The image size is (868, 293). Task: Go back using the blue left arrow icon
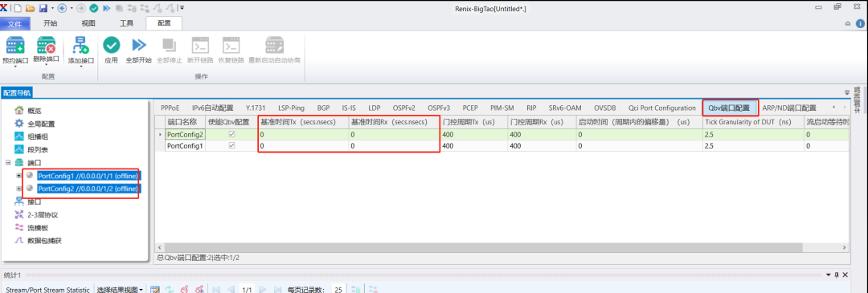click(61, 8)
